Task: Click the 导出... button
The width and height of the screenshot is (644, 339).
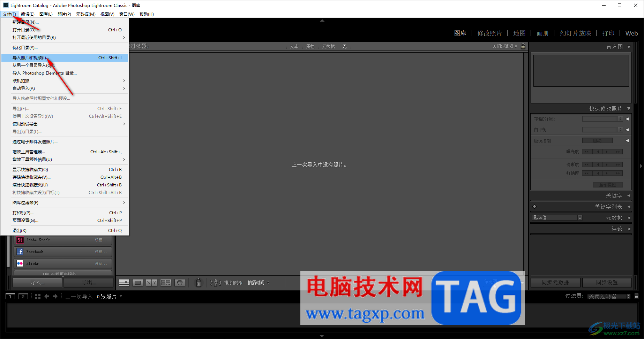Action: (89, 283)
